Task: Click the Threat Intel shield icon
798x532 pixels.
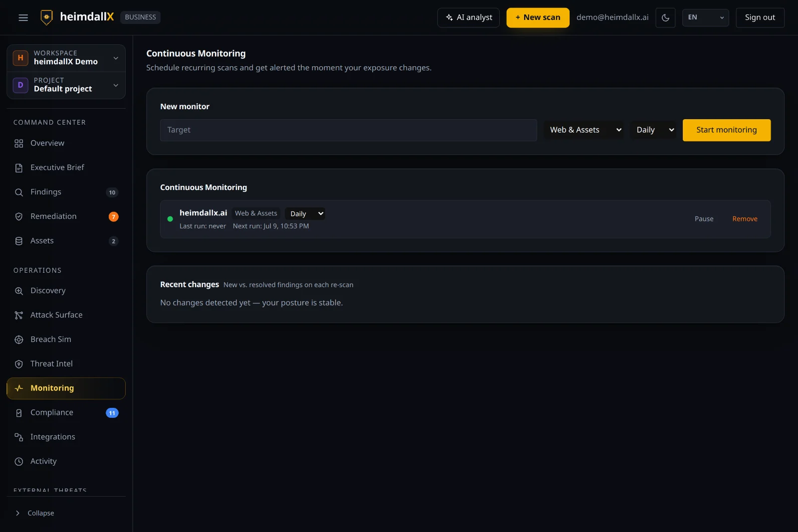Action: tap(19, 364)
